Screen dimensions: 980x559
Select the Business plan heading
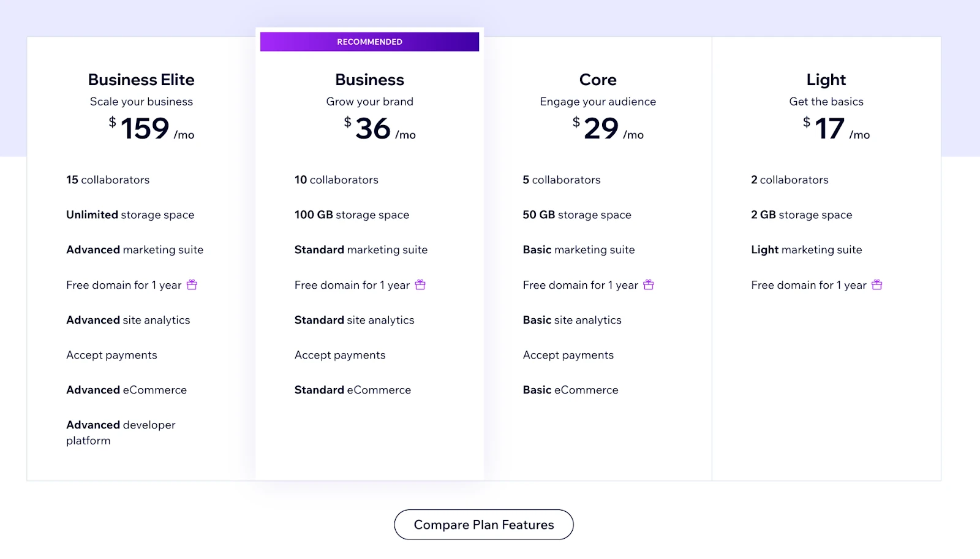pyautogui.click(x=369, y=80)
